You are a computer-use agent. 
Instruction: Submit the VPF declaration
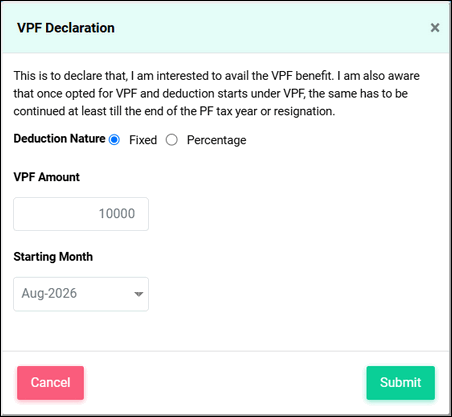pyautogui.click(x=400, y=383)
